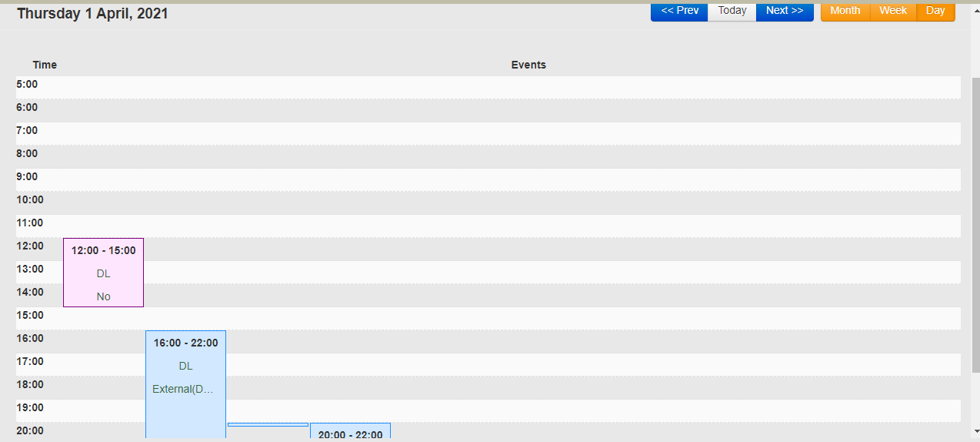Click the 9:00 time label
The height and width of the screenshot is (442, 980).
tap(27, 176)
